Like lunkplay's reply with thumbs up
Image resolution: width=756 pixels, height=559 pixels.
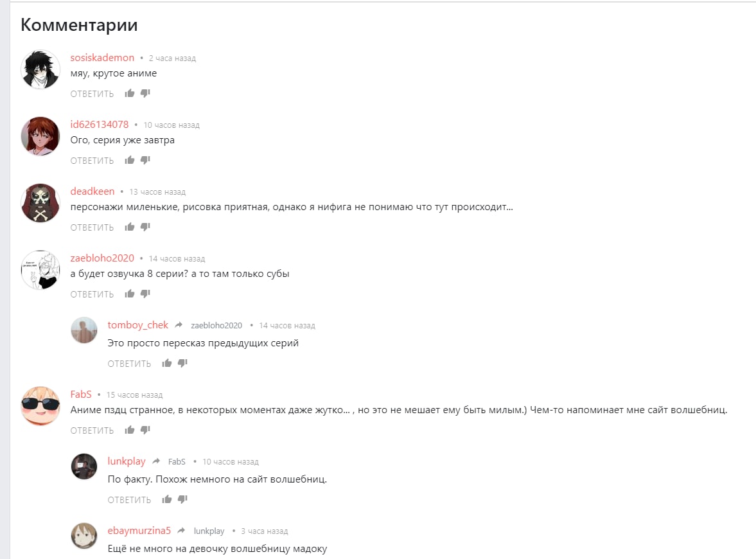pyautogui.click(x=166, y=499)
